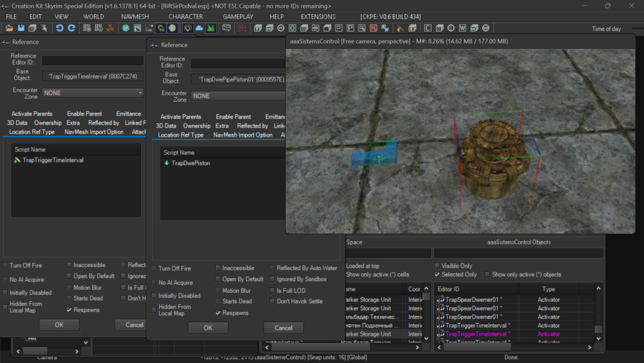The width and height of the screenshot is (644, 363).
Task: Uncheck the Selected Only checkbox
Action: (x=437, y=274)
